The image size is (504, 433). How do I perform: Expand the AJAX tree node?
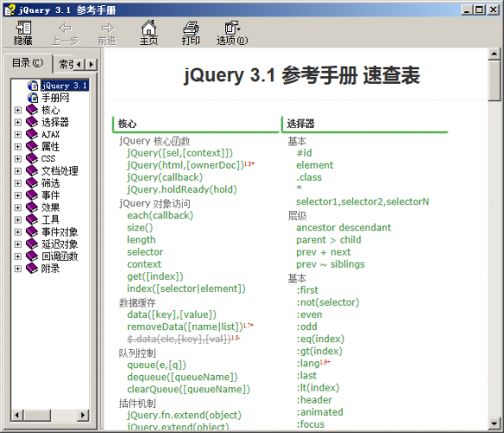[17, 135]
